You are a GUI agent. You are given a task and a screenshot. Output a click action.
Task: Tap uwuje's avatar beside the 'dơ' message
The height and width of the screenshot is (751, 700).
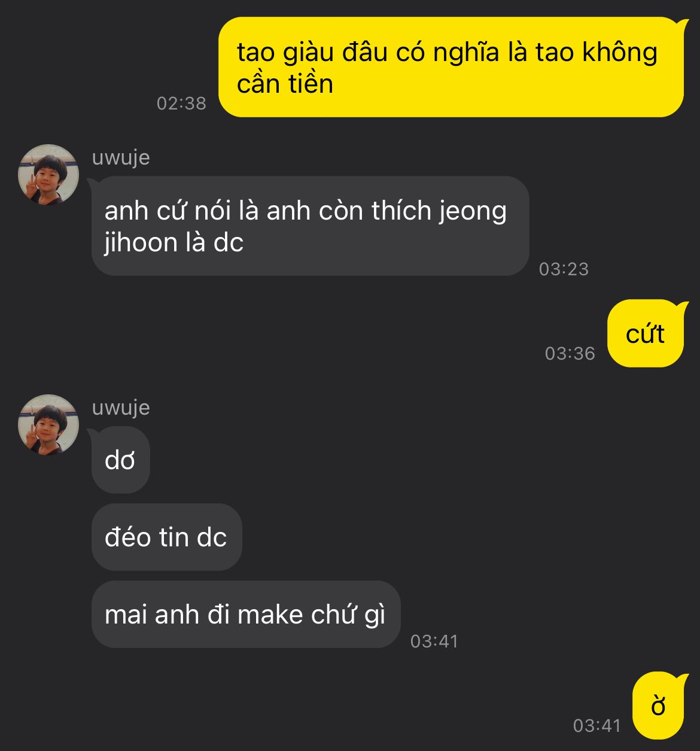(x=48, y=425)
